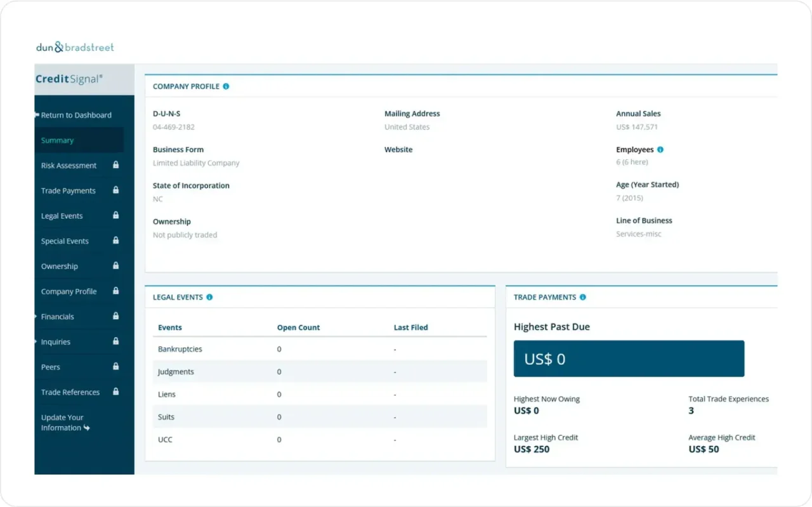Click the Bankruptcies row in Legal Events
812x507 pixels.
tap(180, 349)
